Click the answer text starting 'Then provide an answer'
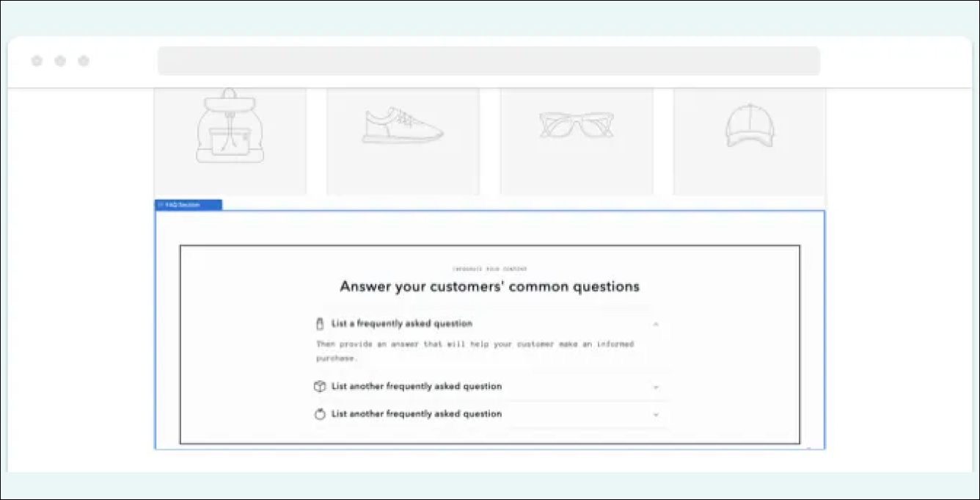Image resolution: width=980 pixels, height=500 pixels. click(475, 351)
